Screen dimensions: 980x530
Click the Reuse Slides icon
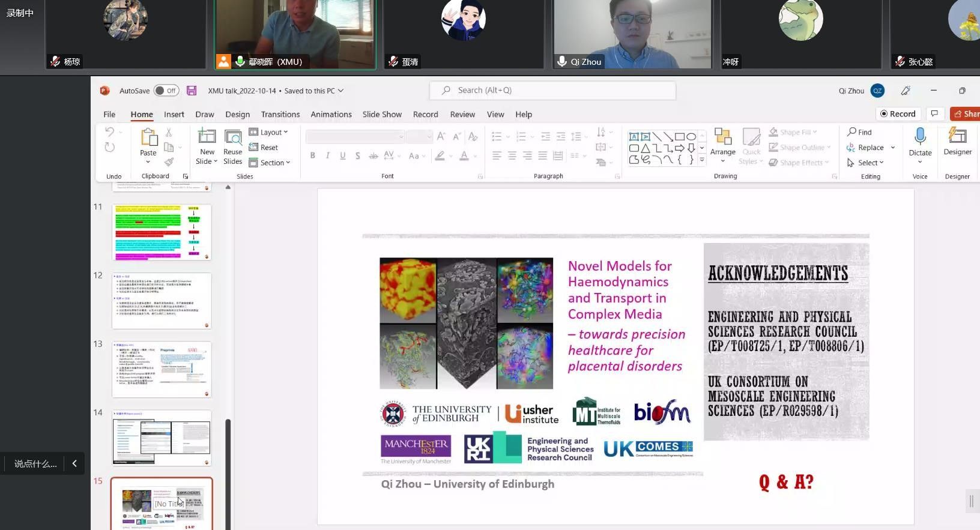[x=233, y=137]
